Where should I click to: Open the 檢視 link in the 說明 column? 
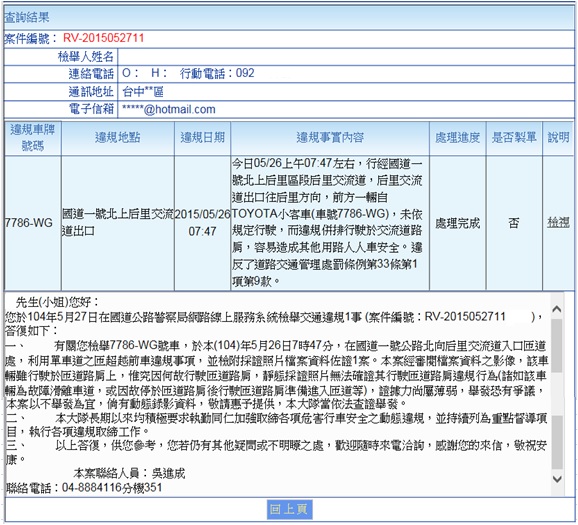pyautogui.click(x=558, y=223)
